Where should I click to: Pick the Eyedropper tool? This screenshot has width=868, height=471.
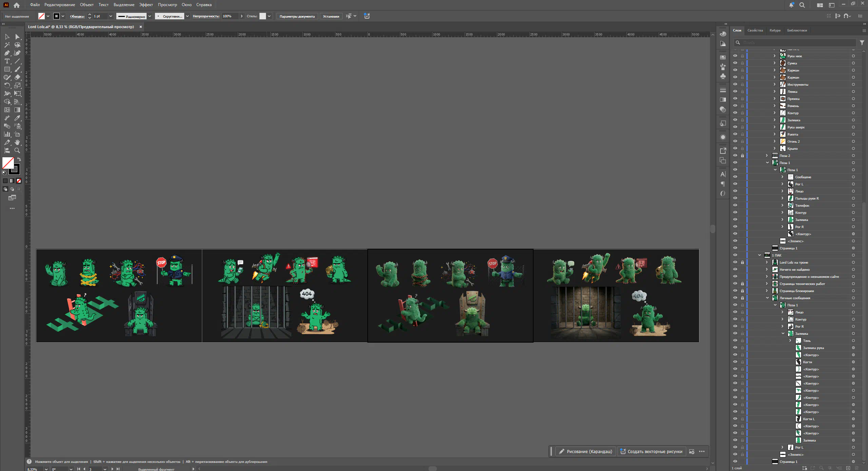[x=17, y=118]
